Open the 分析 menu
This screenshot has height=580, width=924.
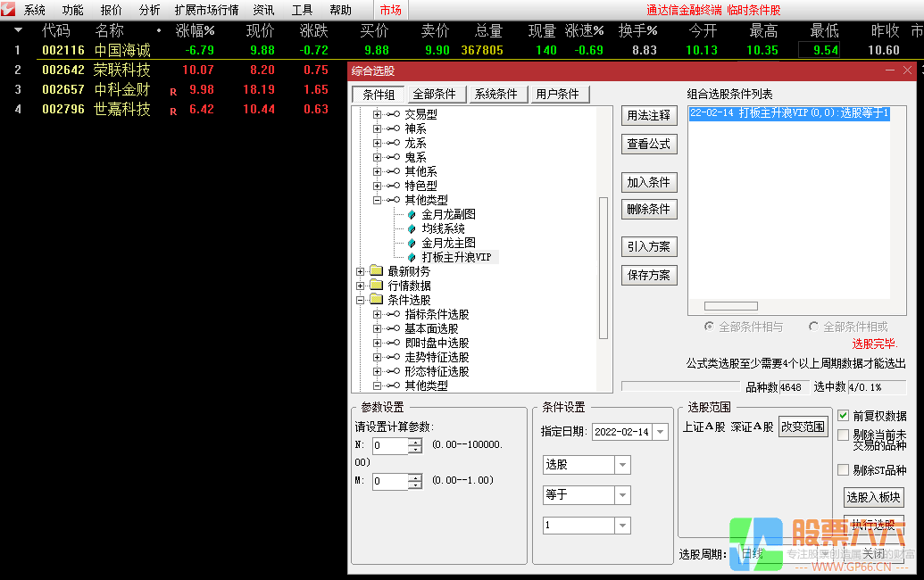pyautogui.click(x=150, y=10)
